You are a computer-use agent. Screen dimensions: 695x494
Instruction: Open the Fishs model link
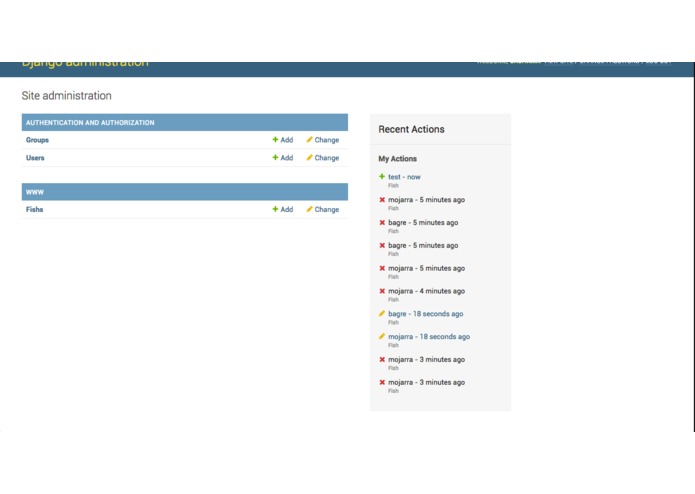tap(35, 210)
